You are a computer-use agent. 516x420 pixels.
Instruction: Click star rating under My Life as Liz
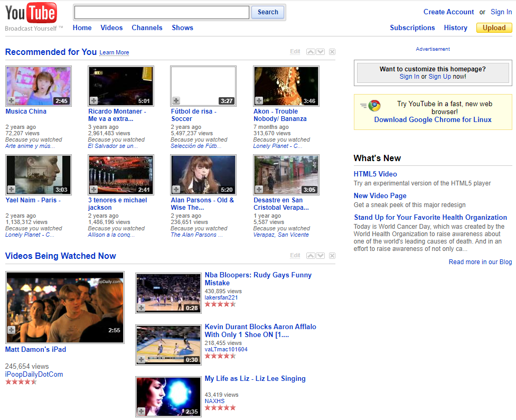(x=220, y=408)
